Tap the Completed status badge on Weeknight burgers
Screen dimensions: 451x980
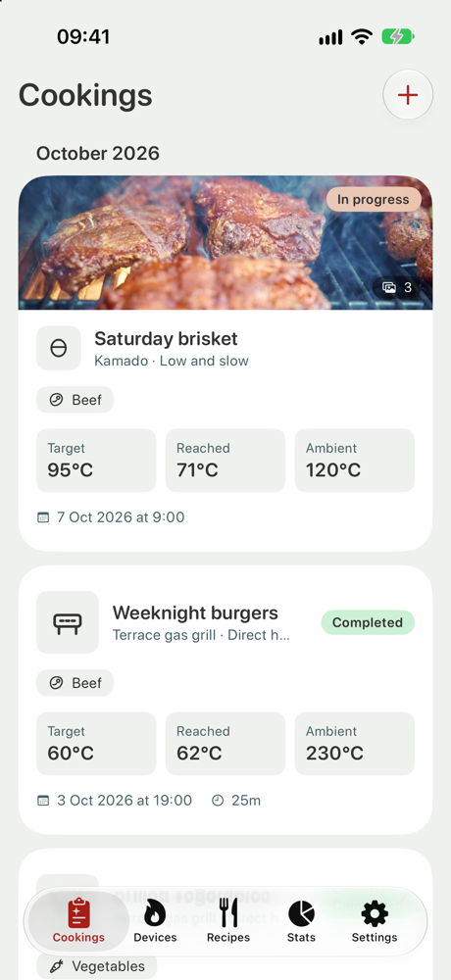368,622
